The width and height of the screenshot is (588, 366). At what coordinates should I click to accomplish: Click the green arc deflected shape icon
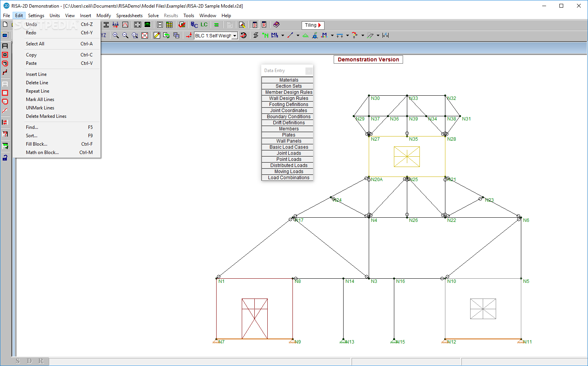coord(148,25)
